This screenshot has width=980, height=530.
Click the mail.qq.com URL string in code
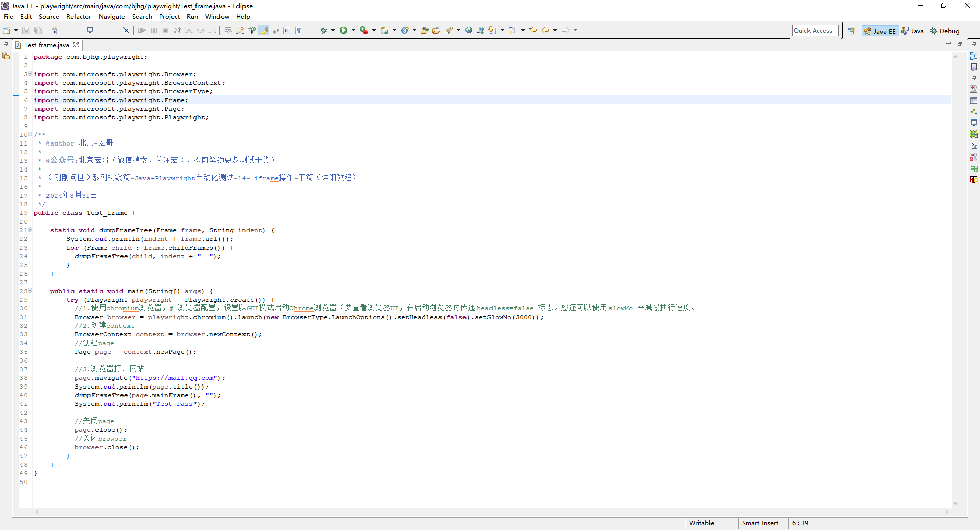coord(175,378)
